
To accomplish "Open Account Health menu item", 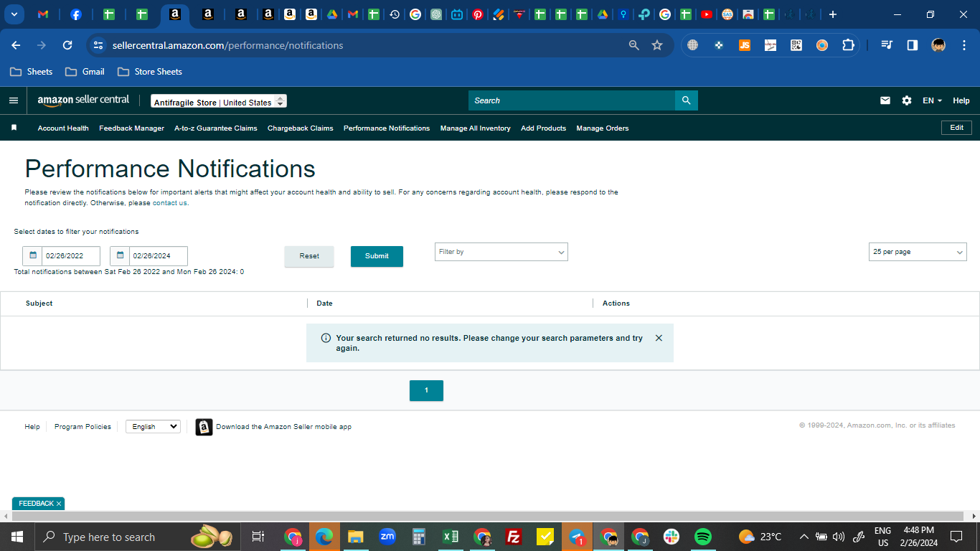I will [63, 128].
